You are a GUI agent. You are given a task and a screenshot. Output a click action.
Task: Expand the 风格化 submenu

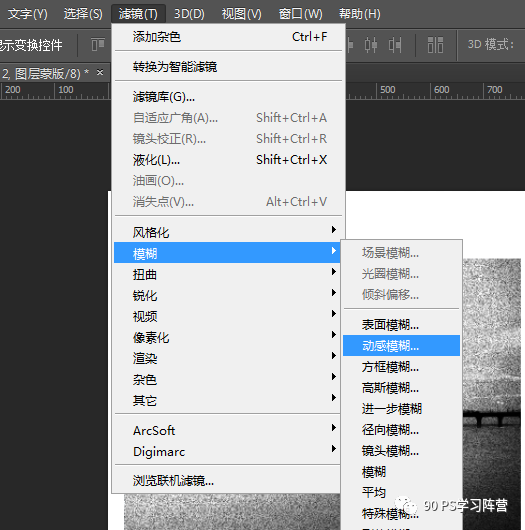227,232
